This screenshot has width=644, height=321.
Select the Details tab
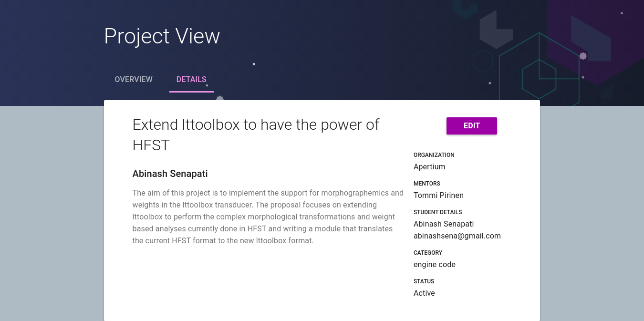point(191,79)
